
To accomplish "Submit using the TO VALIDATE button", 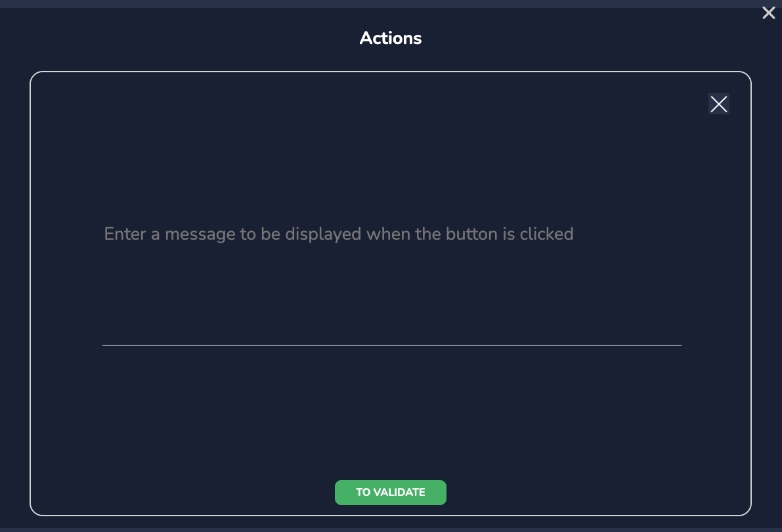I will coord(391,493).
